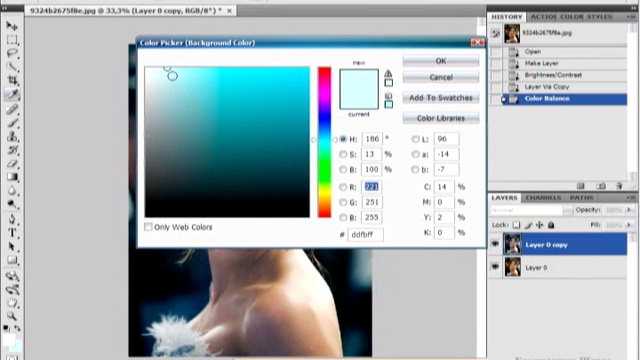Click OK in Color Picker
Viewport: 640px width, 360px height.
pyautogui.click(x=441, y=61)
